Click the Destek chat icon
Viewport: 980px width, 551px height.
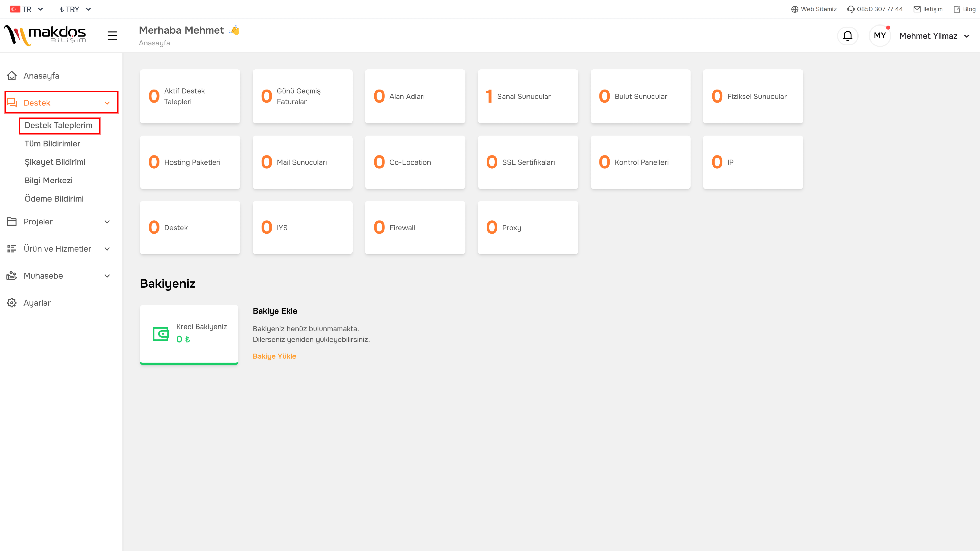[x=12, y=103]
